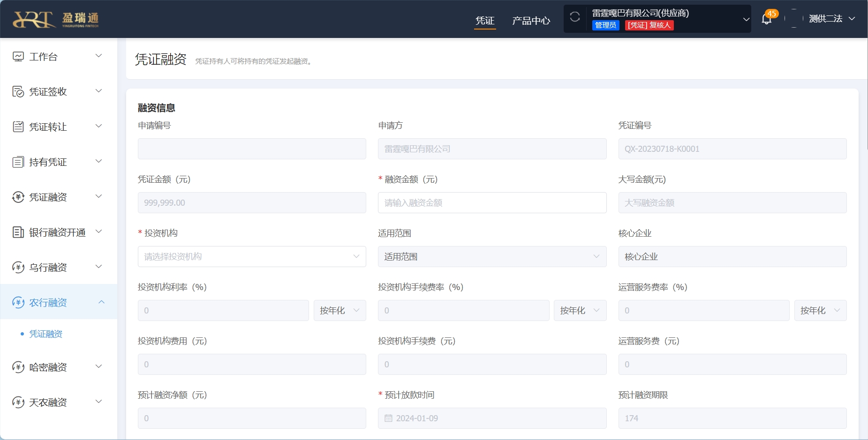Open the 持有凭证 menu item
The width and height of the screenshot is (868, 440).
pyautogui.click(x=59, y=162)
